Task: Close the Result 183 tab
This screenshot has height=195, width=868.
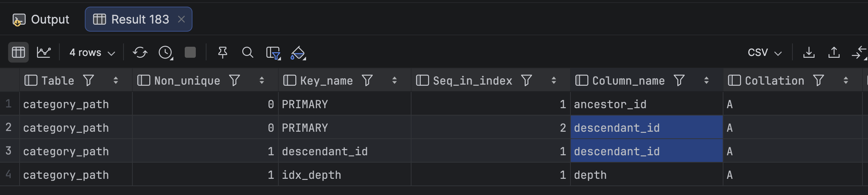Action: pyautogui.click(x=181, y=19)
